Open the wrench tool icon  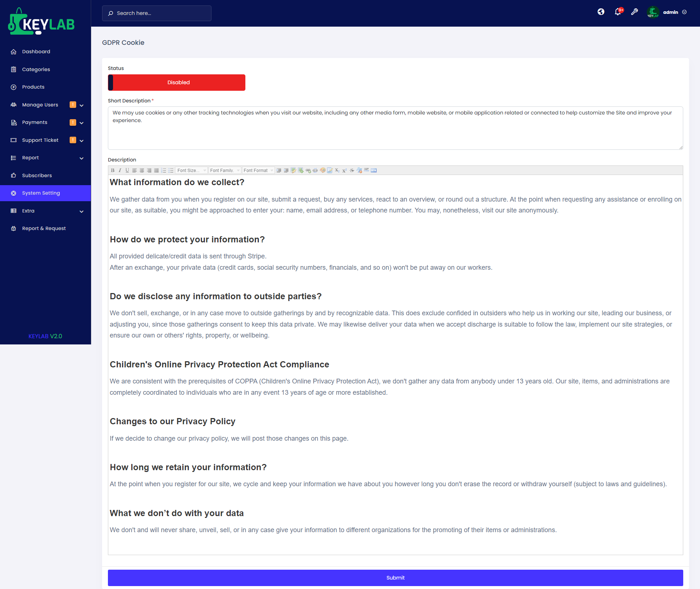tap(634, 12)
